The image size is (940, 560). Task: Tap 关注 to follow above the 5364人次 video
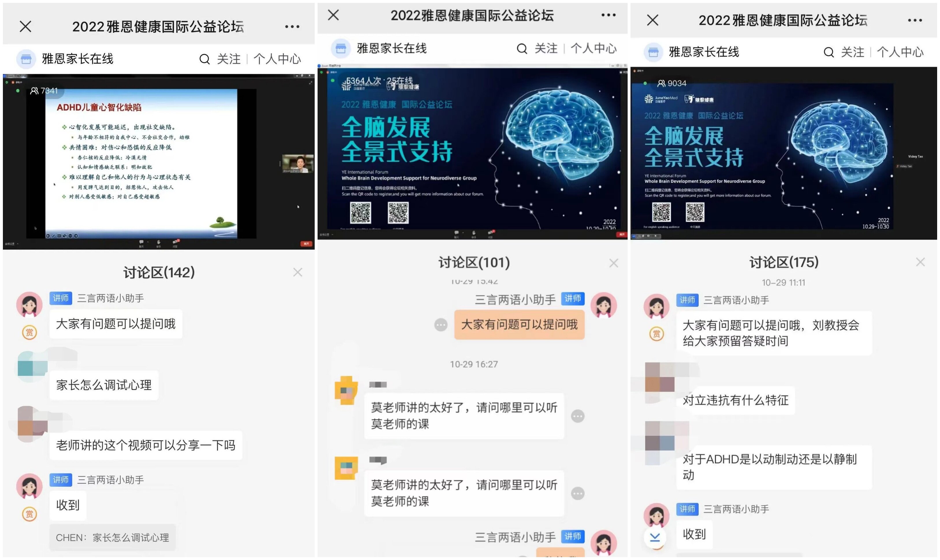546,48
